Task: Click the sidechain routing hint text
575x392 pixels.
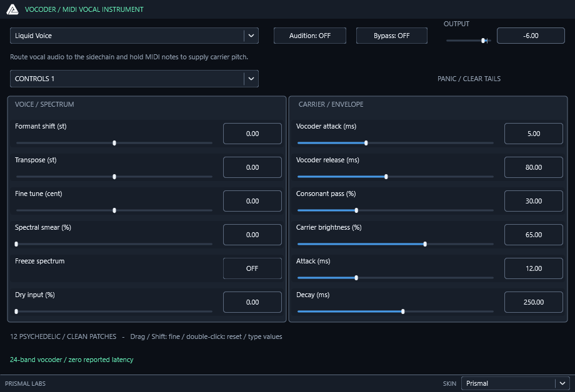Action: click(x=129, y=57)
